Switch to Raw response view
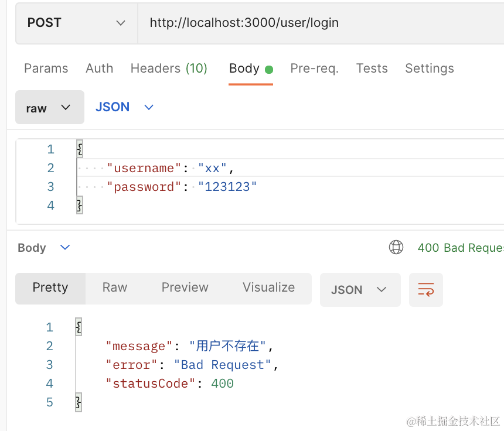504x431 pixels. [x=115, y=288]
